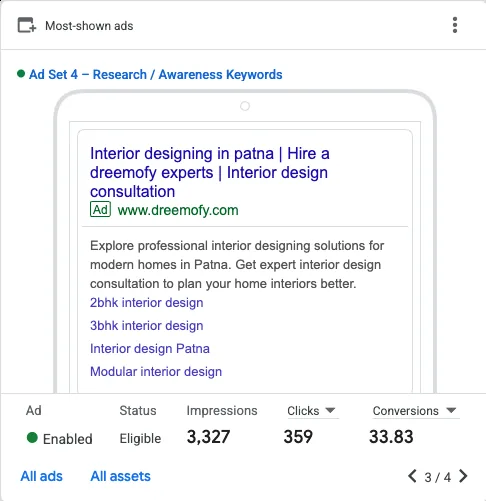Click the Most-shown ads card icon
This screenshot has height=501, width=486.
click(27, 25)
